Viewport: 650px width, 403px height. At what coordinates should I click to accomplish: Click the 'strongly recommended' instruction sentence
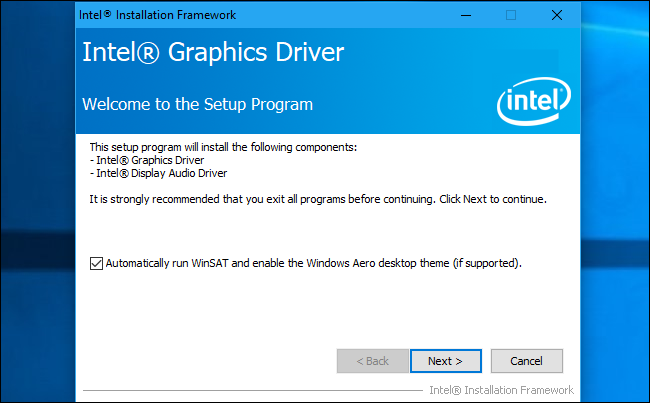[x=318, y=199]
